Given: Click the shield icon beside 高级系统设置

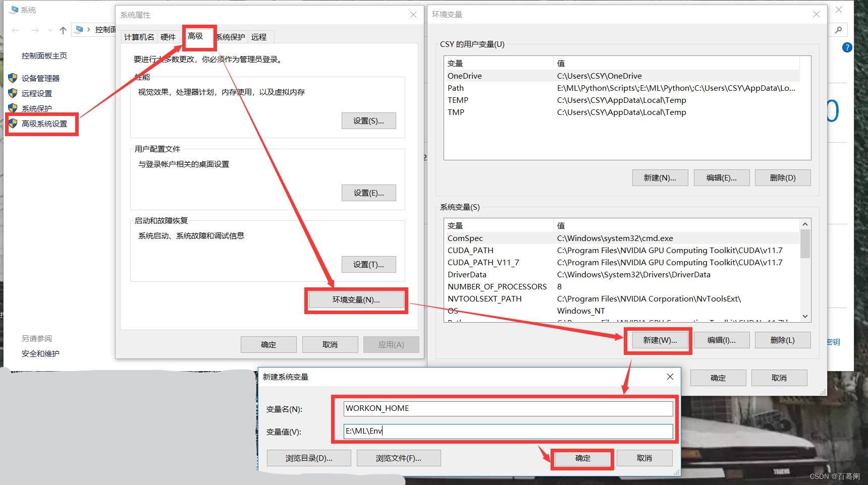Looking at the screenshot, I should pyautogui.click(x=12, y=125).
